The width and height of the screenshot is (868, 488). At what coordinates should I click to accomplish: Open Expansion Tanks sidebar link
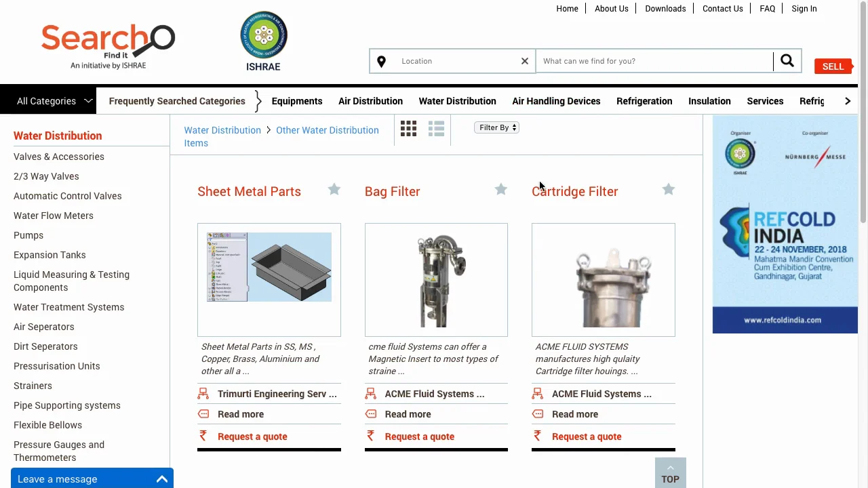50,255
